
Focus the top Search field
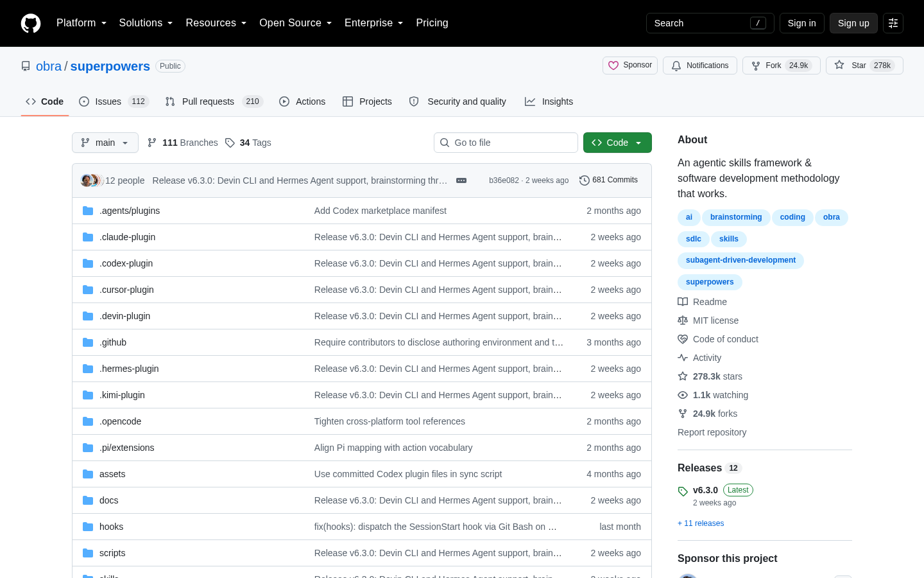tap(710, 23)
